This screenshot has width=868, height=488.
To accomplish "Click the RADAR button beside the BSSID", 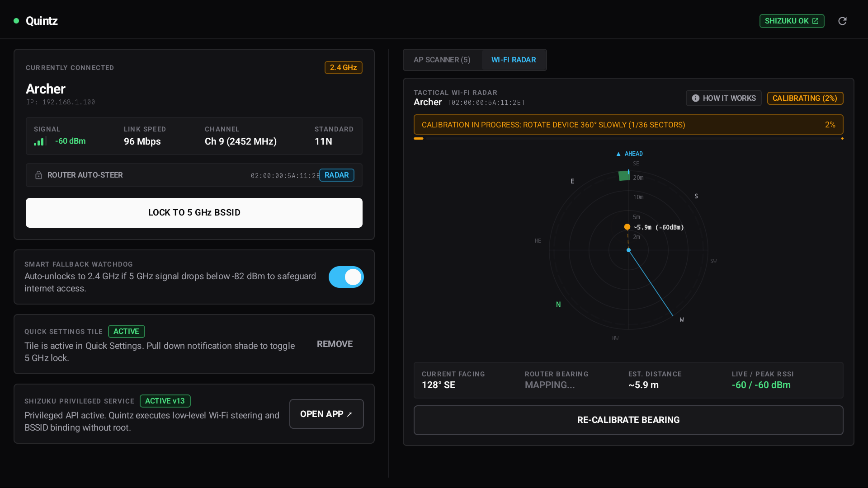I will coord(337,175).
